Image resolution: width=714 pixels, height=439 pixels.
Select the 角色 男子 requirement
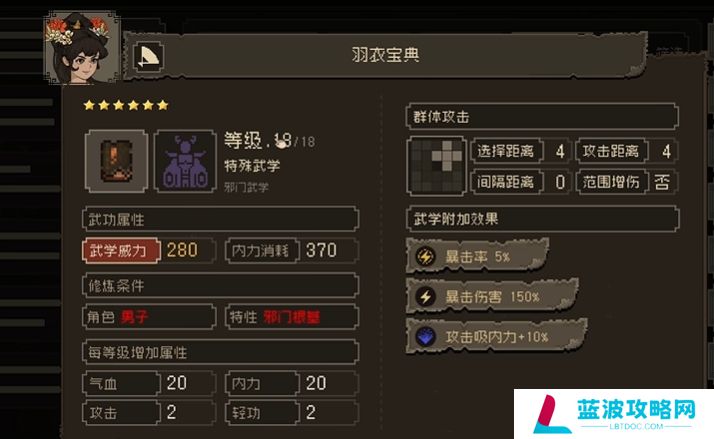(x=149, y=316)
